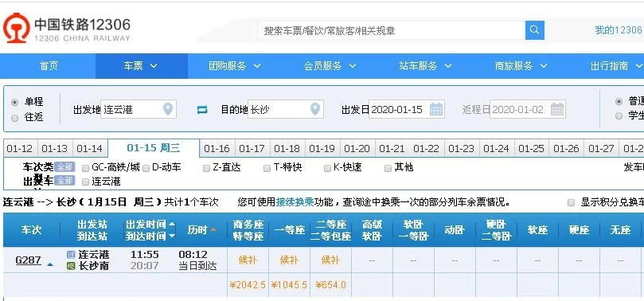Open the return date calendar icon
Viewport: 644px width, 301px height.
[x=557, y=109]
